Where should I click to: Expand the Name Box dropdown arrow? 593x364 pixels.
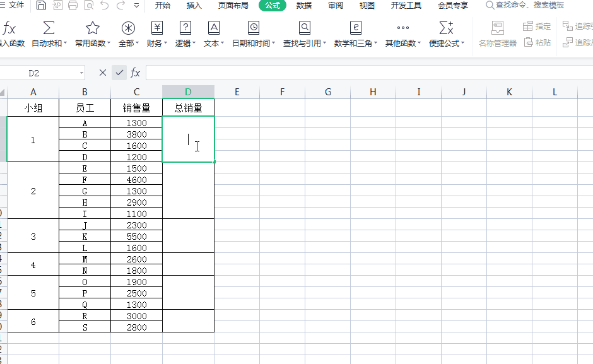[x=81, y=73]
